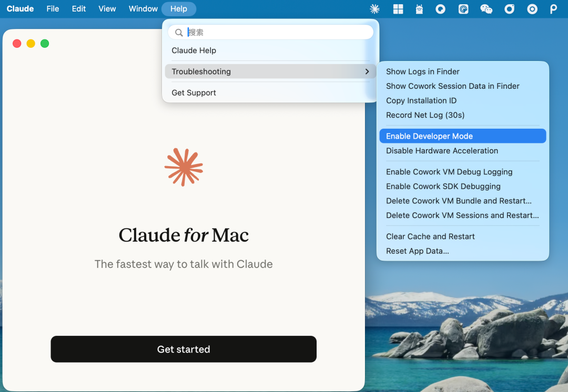Select Show Logs in Finder
The image size is (568, 392).
tap(422, 71)
